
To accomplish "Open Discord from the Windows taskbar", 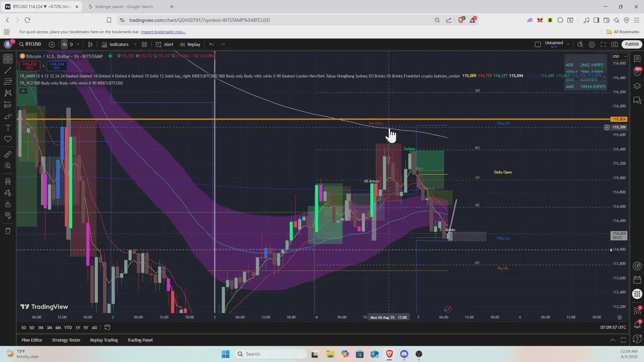I will [404, 354].
